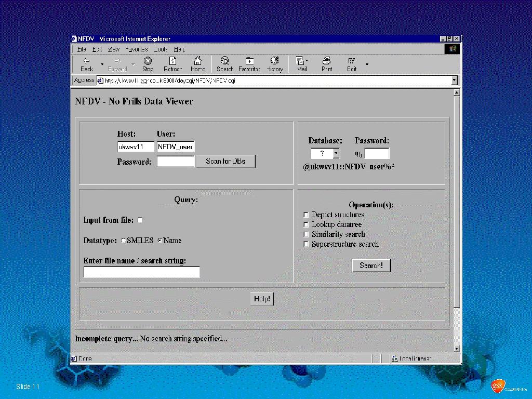Click the page icon in Address bar

[100, 81]
